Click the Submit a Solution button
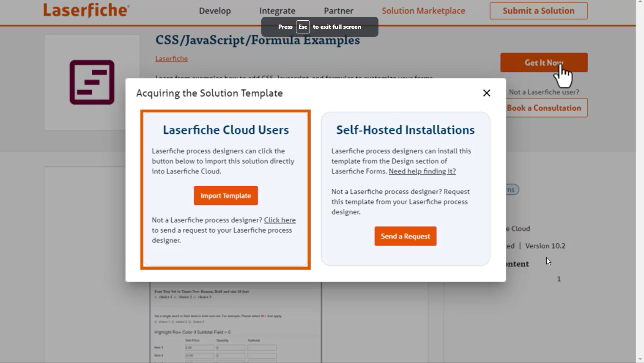This screenshot has width=644, height=363. tap(539, 11)
